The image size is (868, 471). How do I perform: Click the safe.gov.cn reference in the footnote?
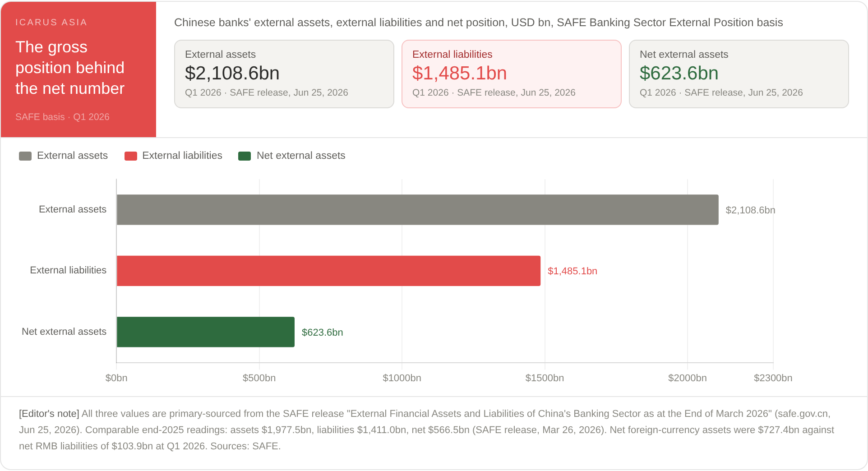[x=803, y=414]
